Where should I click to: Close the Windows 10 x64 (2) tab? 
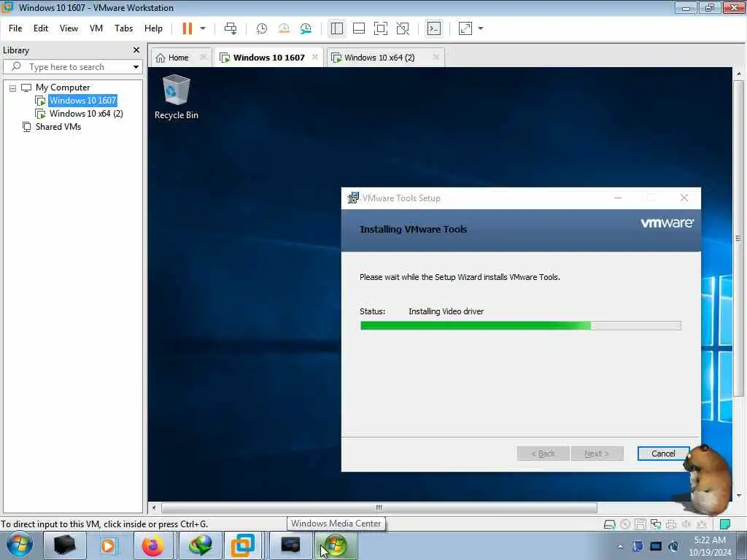point(436,57)
